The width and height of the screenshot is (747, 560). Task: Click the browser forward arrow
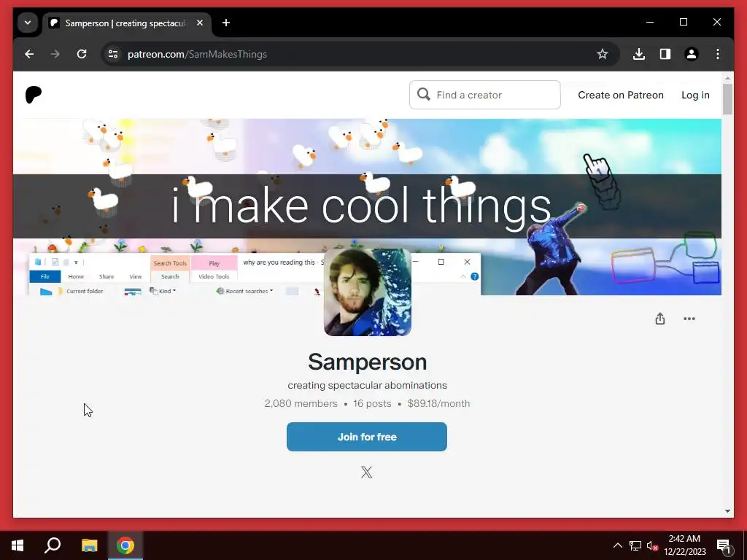(55, 54)
